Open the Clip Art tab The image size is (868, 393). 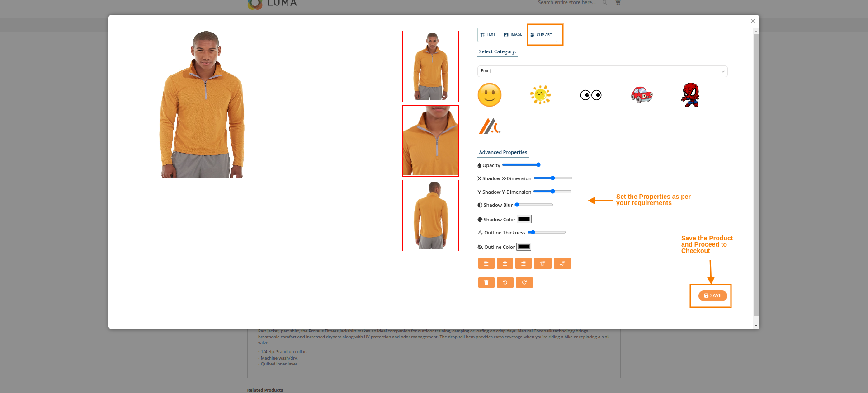click(x=542, y=35)
